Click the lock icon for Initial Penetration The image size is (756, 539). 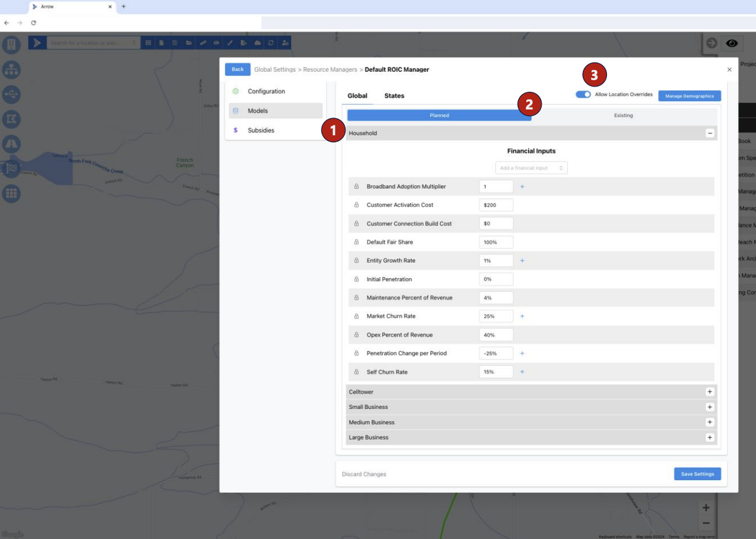pyautogui.click(x=356, y=279)
